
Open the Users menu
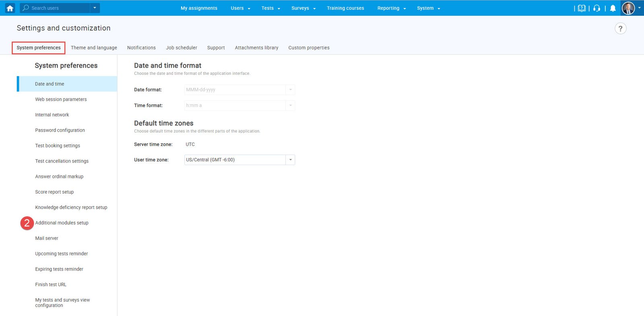[240, 8]
